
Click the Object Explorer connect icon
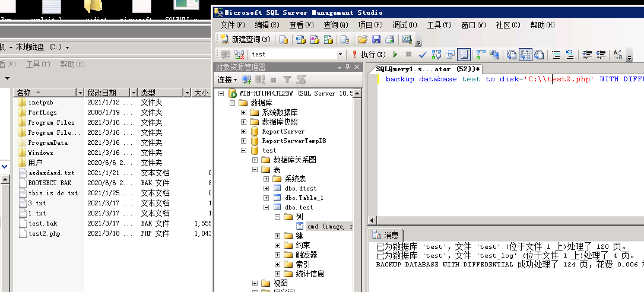[246, 80]
